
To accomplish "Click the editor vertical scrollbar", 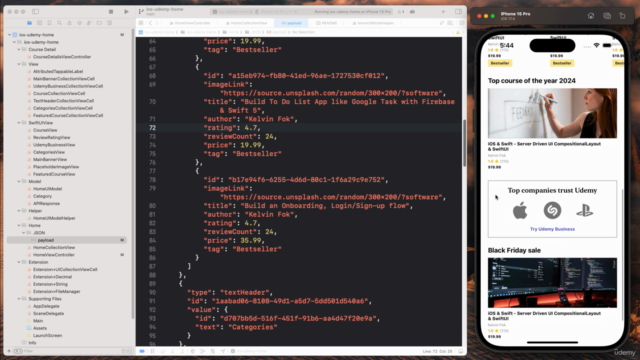I will point(464,143).
